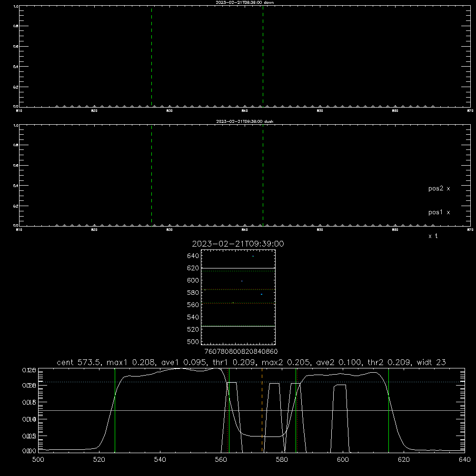
Task: Click the cyan dot near 640 in middle plot
Action: (253, 256)
